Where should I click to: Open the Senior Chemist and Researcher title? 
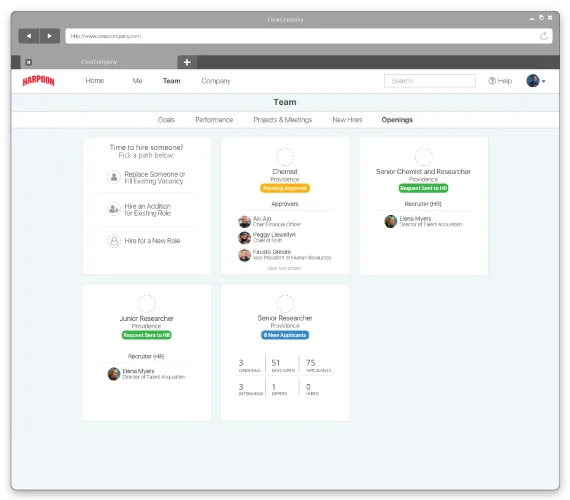(x=424, y=171)
